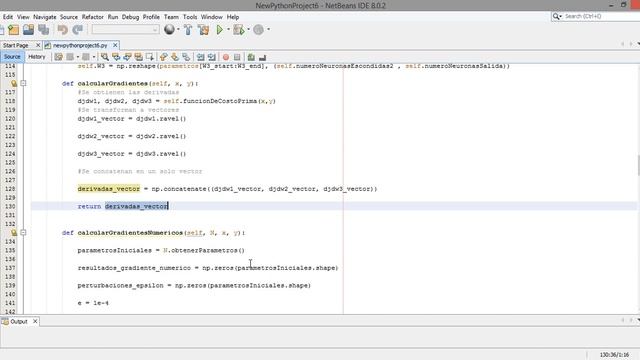Close the Start Page tab

click(x=38, y=45)
